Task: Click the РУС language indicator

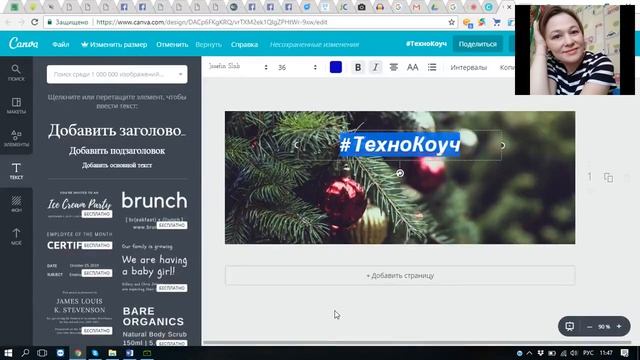Action: click(x=588, y=353)
